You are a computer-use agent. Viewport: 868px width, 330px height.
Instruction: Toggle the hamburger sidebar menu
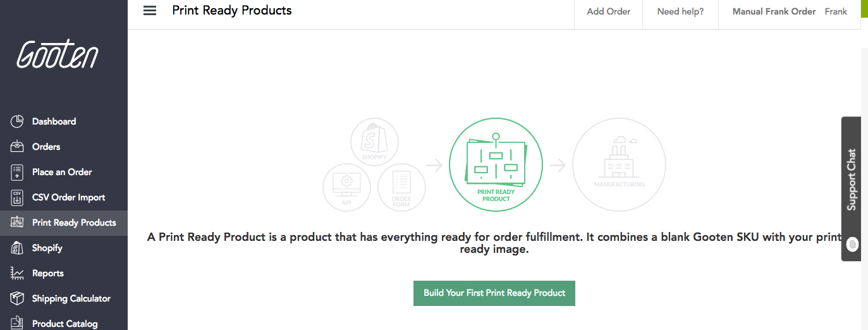[x=150, y=11]
